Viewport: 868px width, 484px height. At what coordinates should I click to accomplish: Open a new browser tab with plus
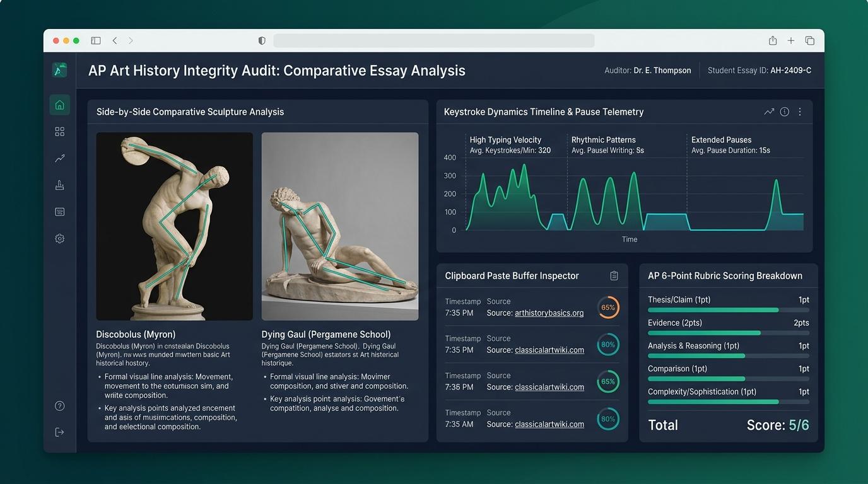[791, 40]
